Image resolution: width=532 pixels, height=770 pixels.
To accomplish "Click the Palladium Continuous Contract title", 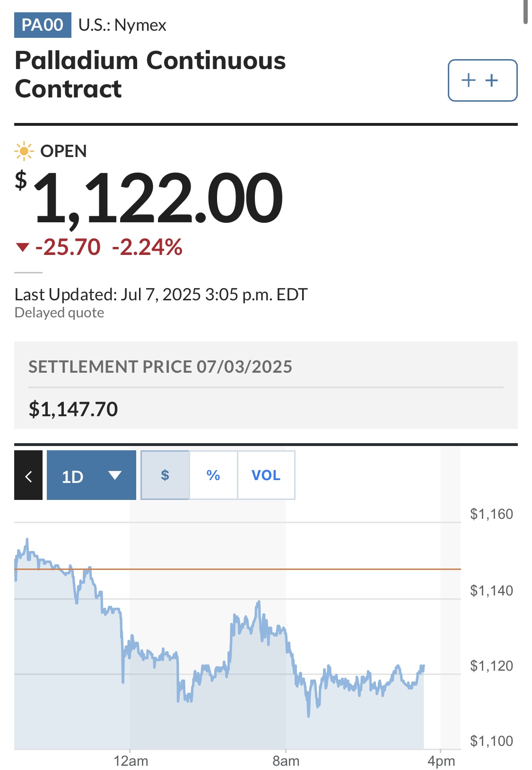I will [150, 75].
